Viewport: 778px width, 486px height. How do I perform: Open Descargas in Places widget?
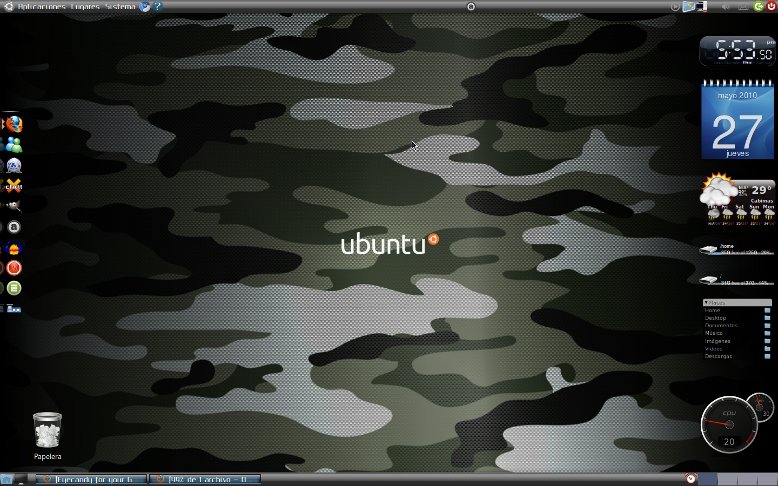coord(737,356)
